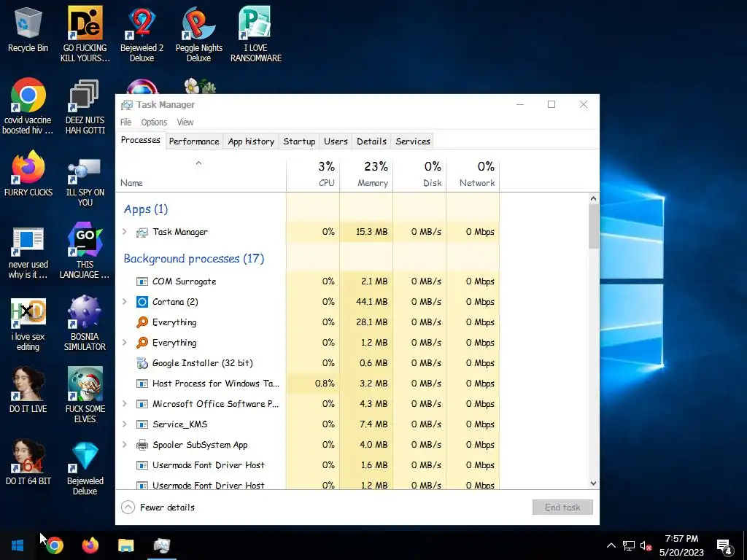Switch to the Users tab
Image resolution: width=747 pixels, height=560 pixels.
pos(336,141)
